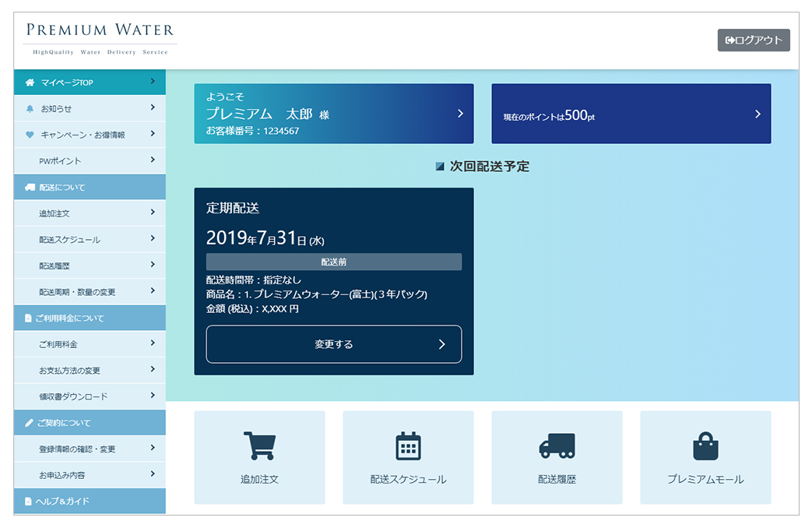Image resolution: width=812 pixels, height=528 pixels.
Task: Click the Premium Water logo
Action: coord(100,38)
